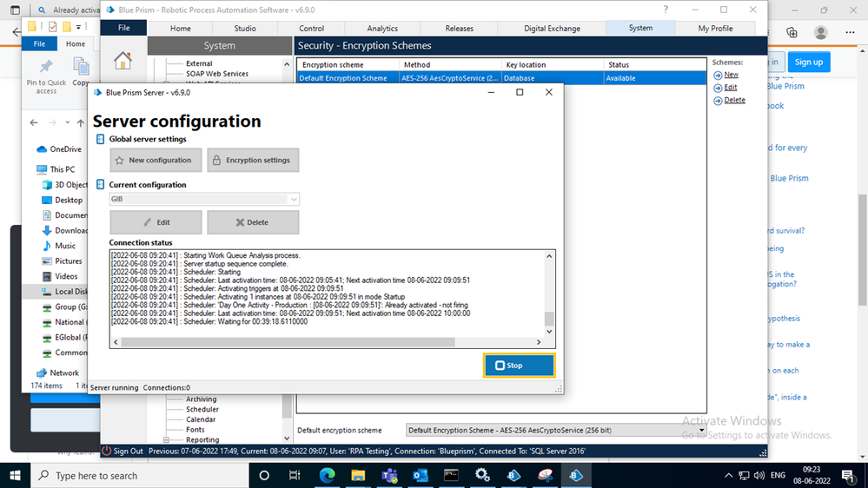Viewport: 868px width, 488px height.
Task: Sort by Encryption scheme column header
Action: (x=348, y=65)
